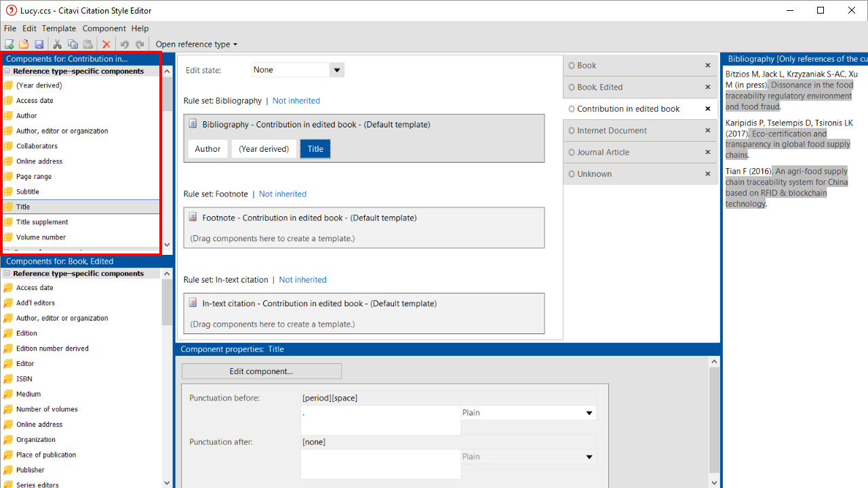The image size is (868, 488).
Task: Click the yellow icon beside Title supplement
Action: (8, 222)
